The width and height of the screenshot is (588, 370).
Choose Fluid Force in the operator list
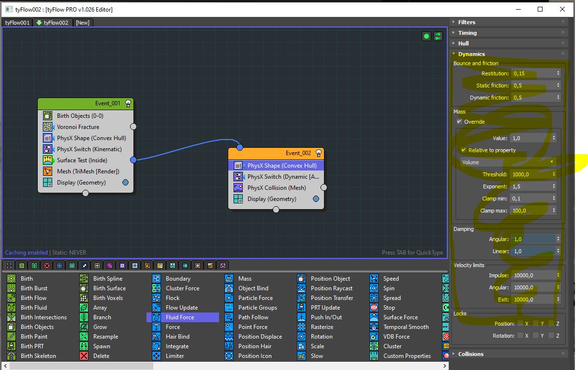pos(183,317)
